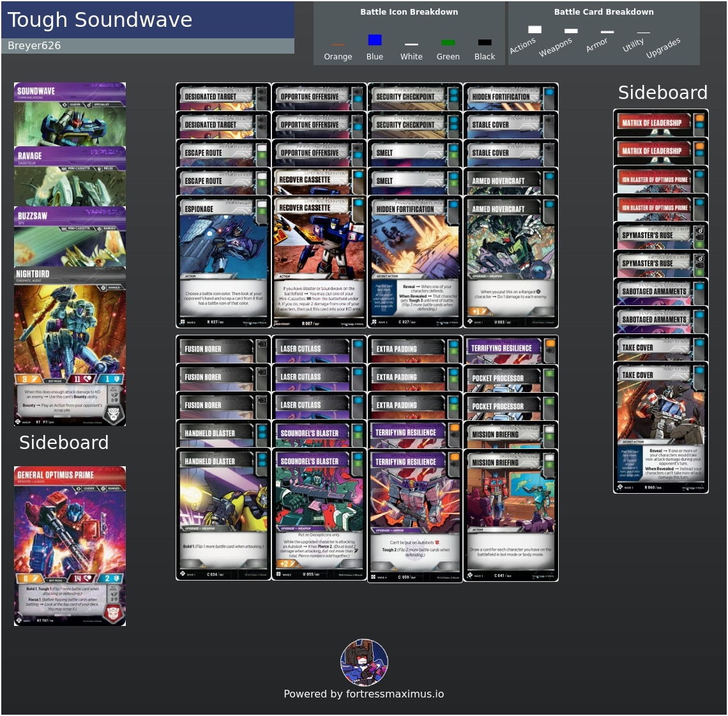The width and height of the screenshot is (728, 716).
Task: Open the "Powered by fortressmaximus.io" link
Action: [364, 694]
